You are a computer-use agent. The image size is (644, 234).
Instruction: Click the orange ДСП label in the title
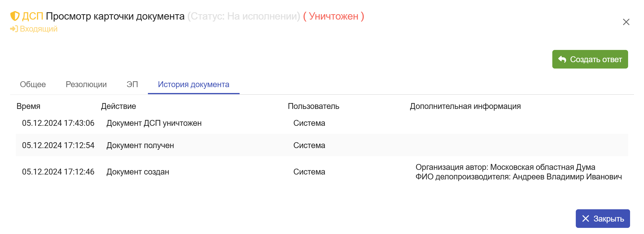point(33,16)
